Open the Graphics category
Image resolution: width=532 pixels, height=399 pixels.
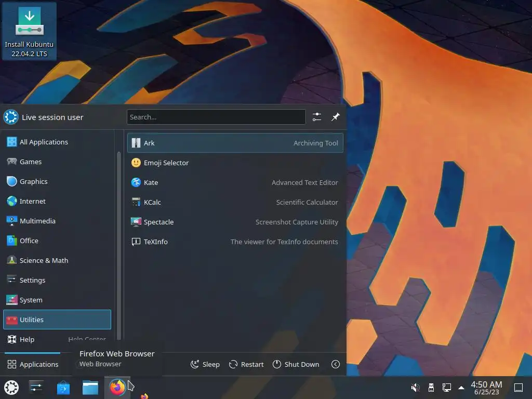pyautogui.click(x=57, y=181)
